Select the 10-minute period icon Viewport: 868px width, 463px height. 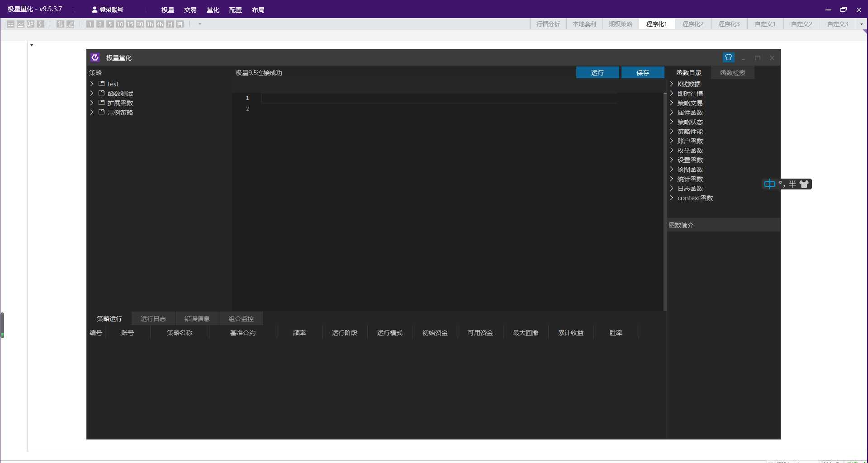click(120, 24)
